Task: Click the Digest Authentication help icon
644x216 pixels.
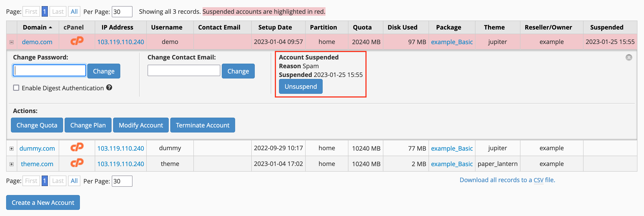Action: [109, 88]
